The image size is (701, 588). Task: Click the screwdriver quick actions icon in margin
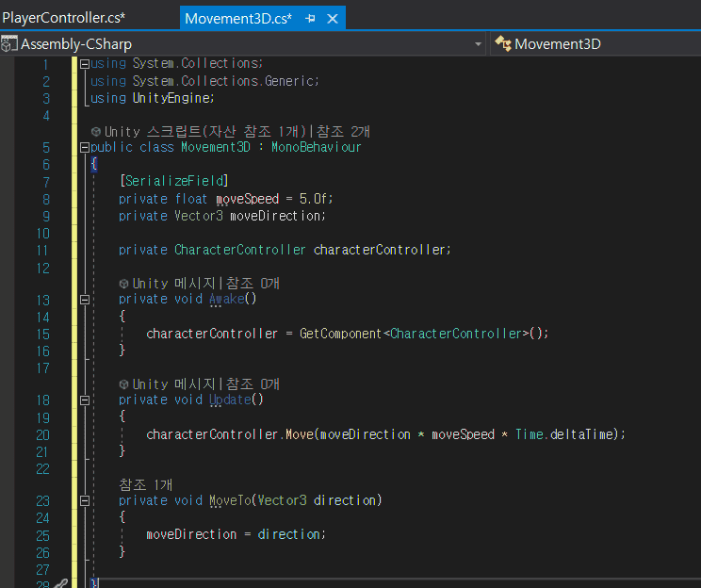click(x=60, y=583)
